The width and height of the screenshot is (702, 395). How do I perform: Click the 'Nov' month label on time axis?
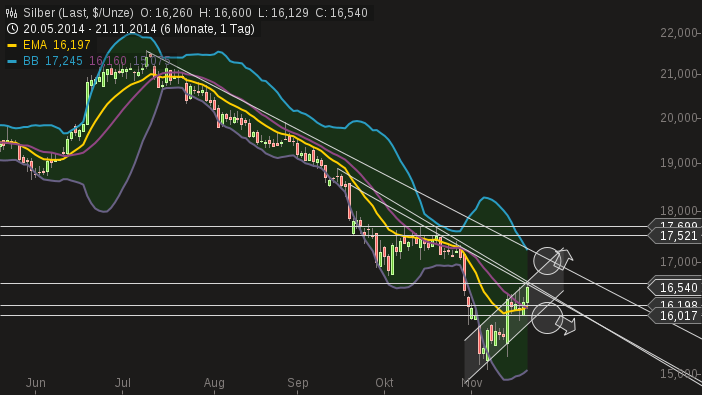471,383
